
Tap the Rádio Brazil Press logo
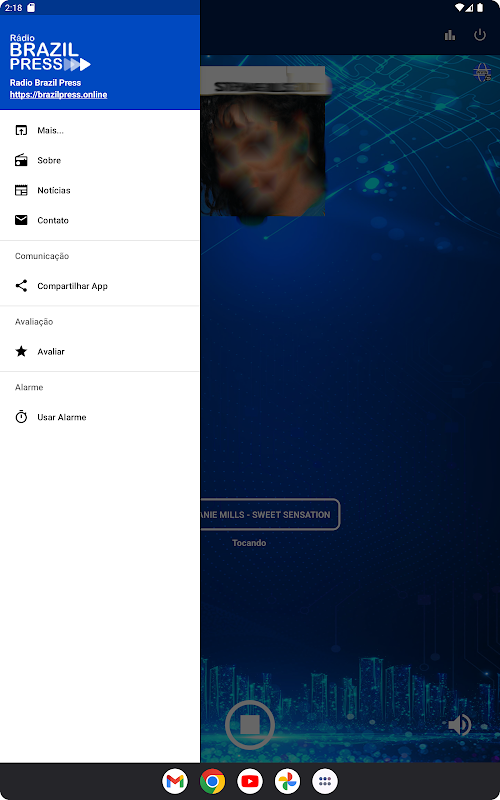(x=50, y=53)
